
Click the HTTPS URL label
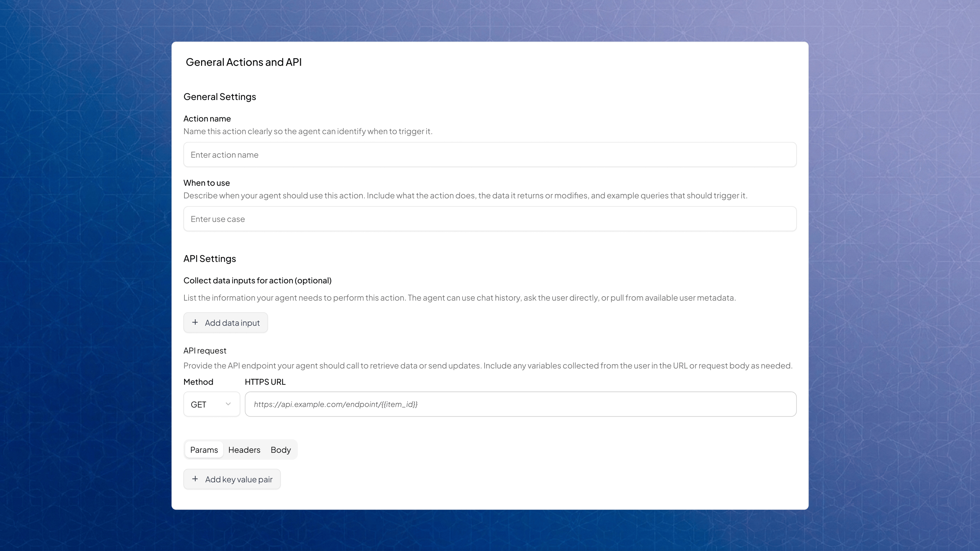265,382
